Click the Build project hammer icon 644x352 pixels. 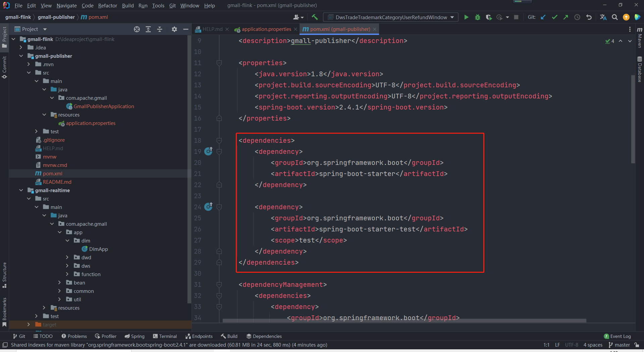[x=315, y=17]
